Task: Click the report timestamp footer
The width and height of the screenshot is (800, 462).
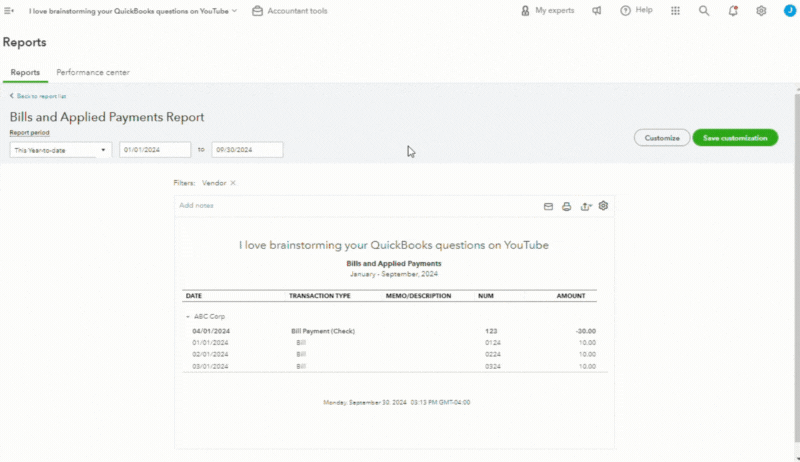Action: 396,402
